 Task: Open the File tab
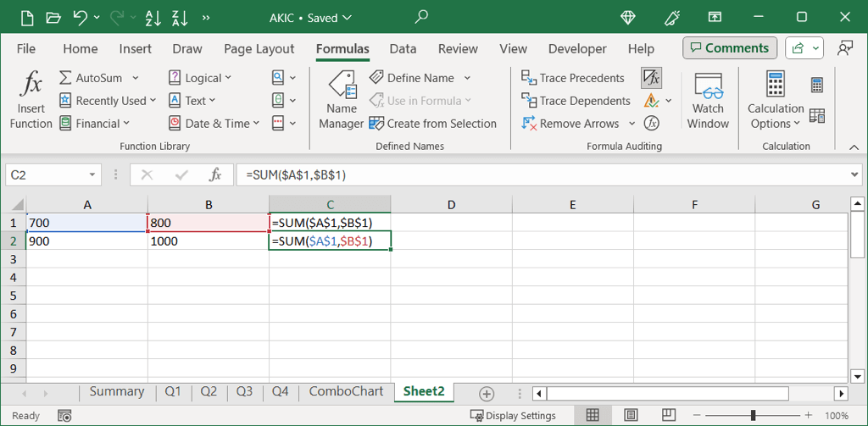point(26,48)
